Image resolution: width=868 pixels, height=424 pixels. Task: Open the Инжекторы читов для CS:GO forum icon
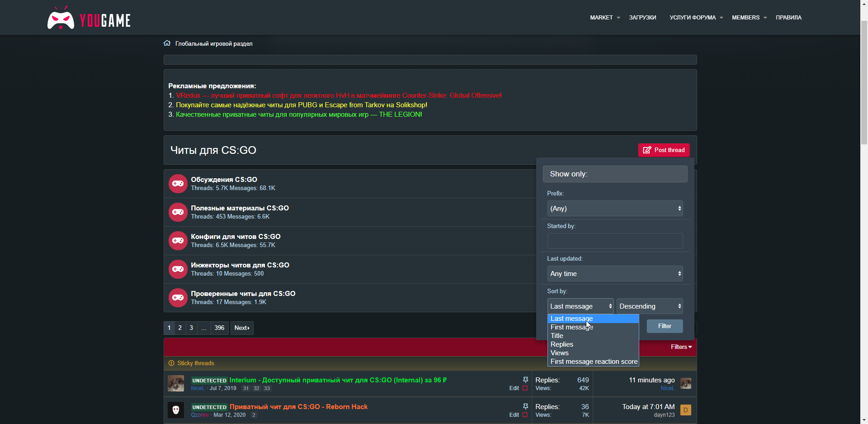tap(178, 269)
